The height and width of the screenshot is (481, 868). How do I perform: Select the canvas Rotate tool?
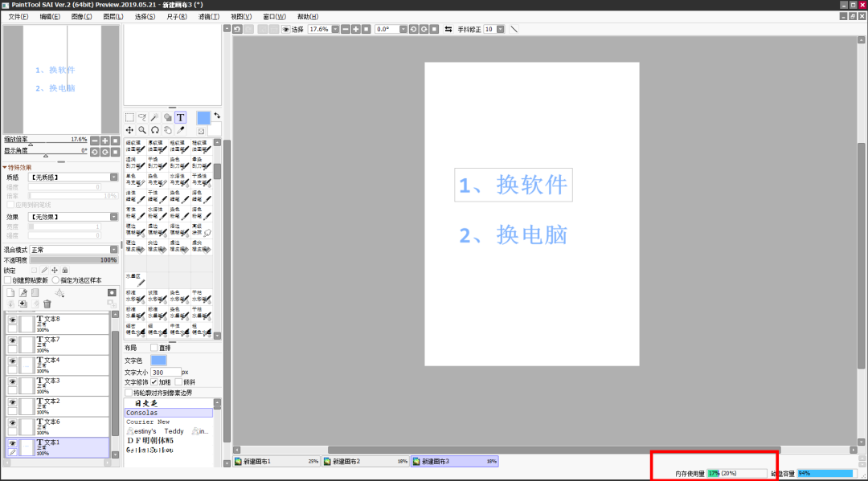[x=155, y=129]
